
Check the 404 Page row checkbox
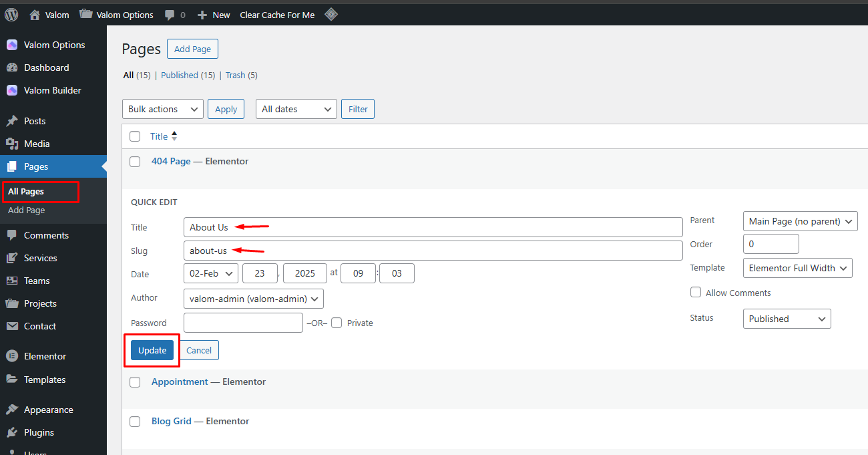pos(135,162)
